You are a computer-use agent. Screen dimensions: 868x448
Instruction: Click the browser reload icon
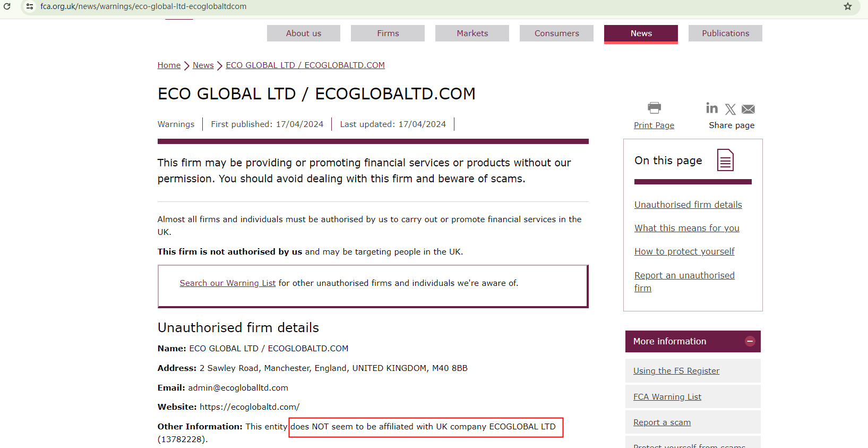coord(7,6)
